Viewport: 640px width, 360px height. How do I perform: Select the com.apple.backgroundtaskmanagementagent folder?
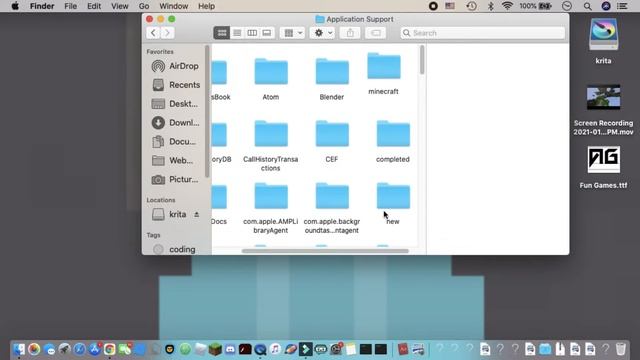click(x=332, y=196)
